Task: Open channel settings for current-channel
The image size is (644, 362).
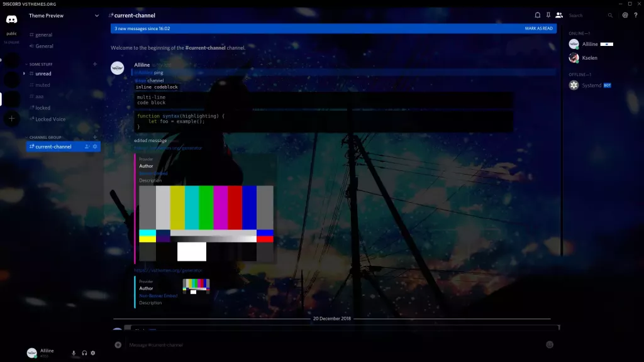Action: [x=94, y=146]
